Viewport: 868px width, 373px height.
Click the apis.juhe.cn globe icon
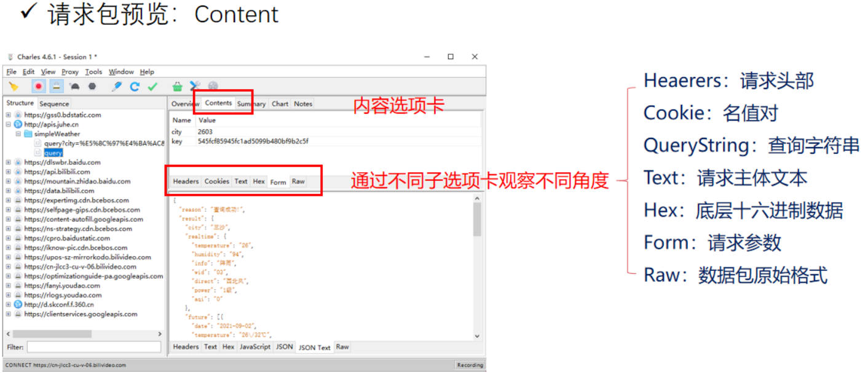[x=18, y=124]
